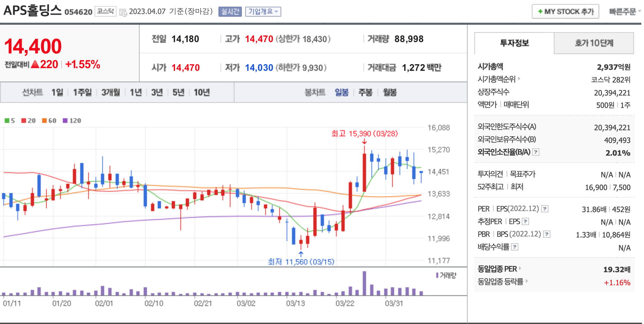644x324 pixels.
Task: Click help icon next to 배당수익률
Action: 515,247
